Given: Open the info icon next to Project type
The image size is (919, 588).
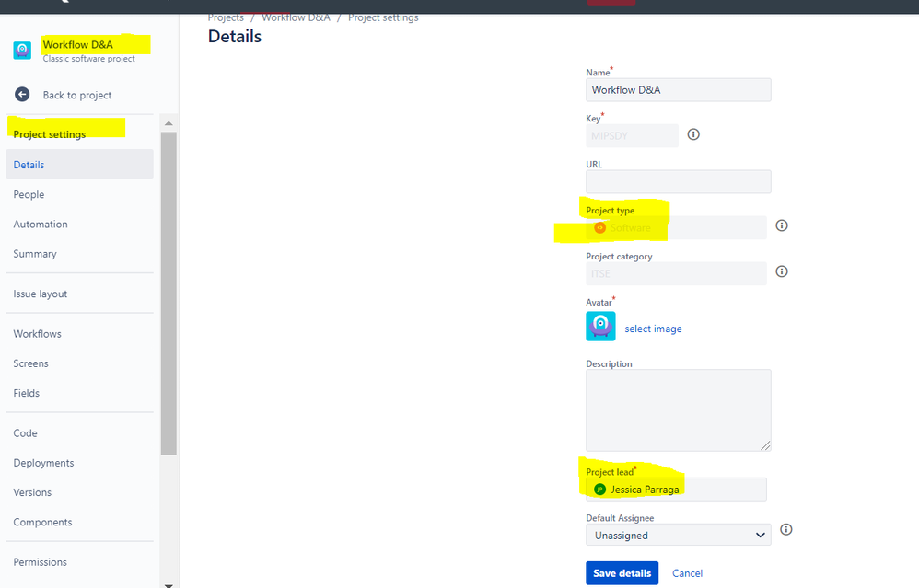Looking at the screenshot, I should 782,225.
